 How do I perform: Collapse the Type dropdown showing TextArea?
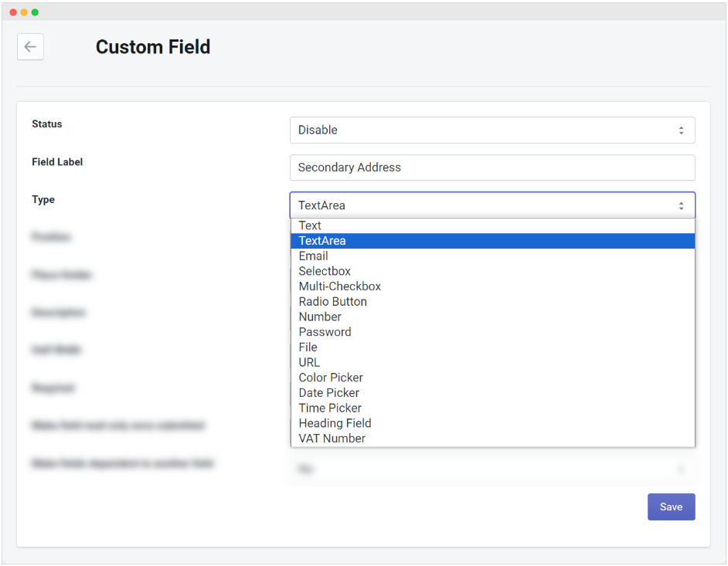[492, 205]
